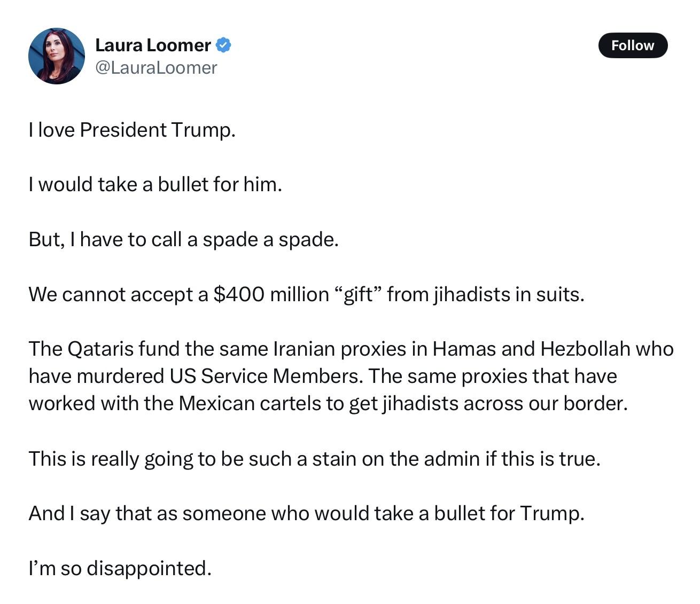This screenshot has height=604, width=700.
Task: Click the line "I love President Trump."
Action: [x=132, y=130]
